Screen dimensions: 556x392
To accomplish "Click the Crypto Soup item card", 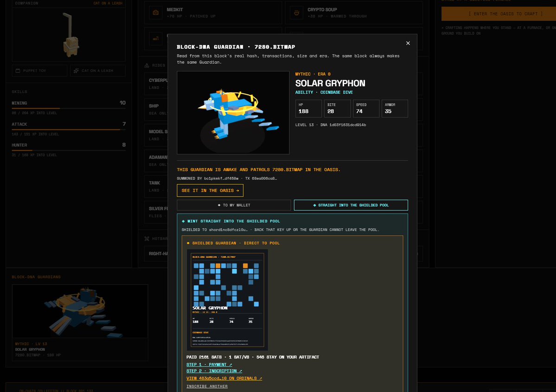I will 354,13.
